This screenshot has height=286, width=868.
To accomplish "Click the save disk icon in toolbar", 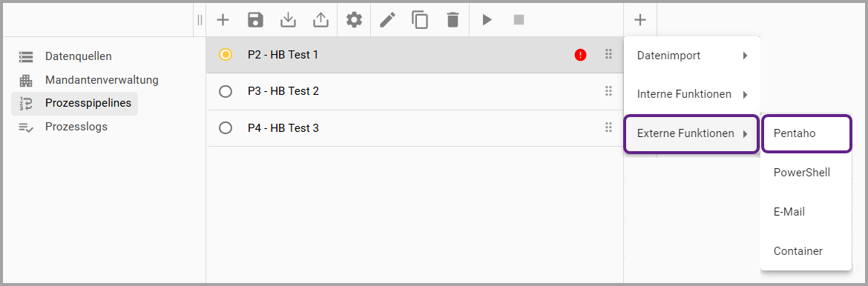I will (x=255, y=20).
